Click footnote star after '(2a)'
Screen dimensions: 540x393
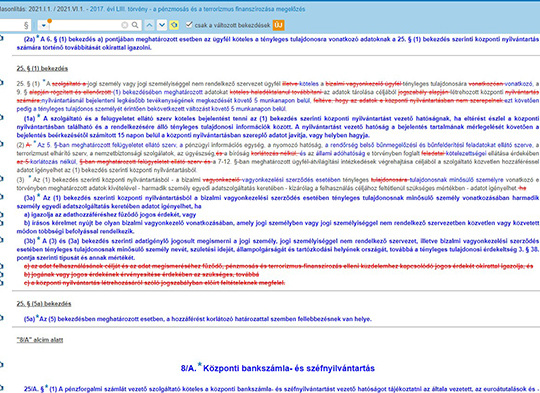tap(38, 37)
